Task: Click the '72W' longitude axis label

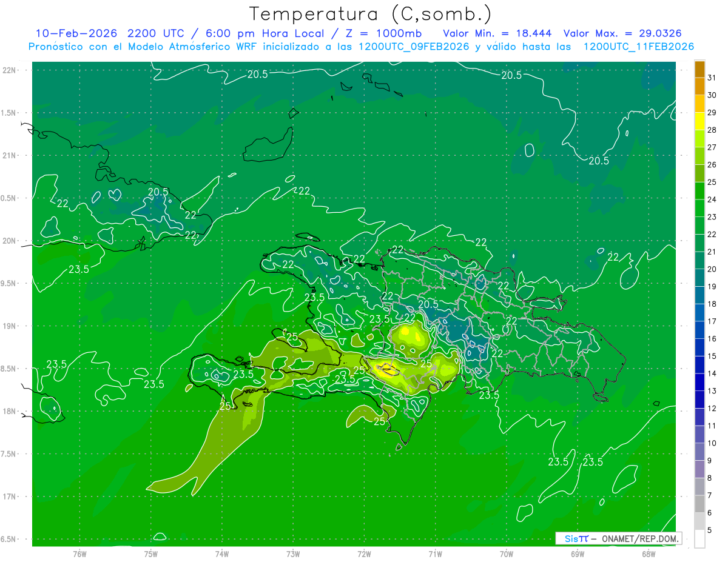Action: click(x=364, y=554)
